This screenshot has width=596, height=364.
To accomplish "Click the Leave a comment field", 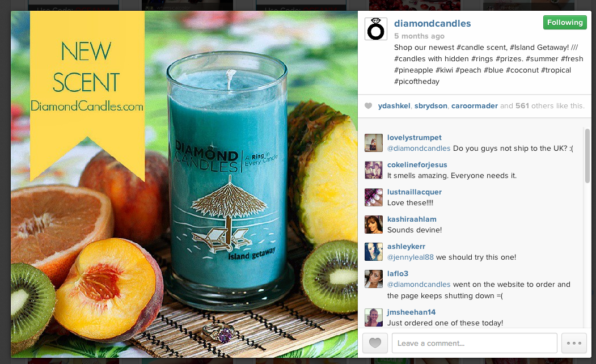I will coord(475,343).
